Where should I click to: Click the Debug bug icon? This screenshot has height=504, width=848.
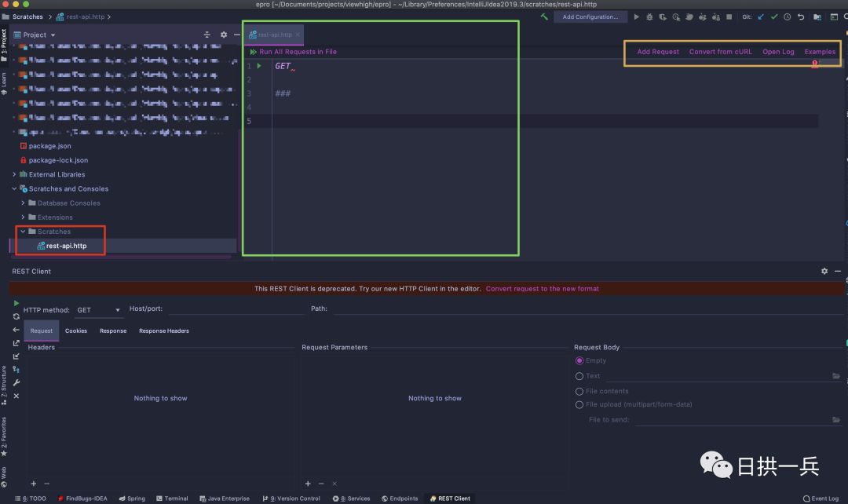tap(649, 16)
